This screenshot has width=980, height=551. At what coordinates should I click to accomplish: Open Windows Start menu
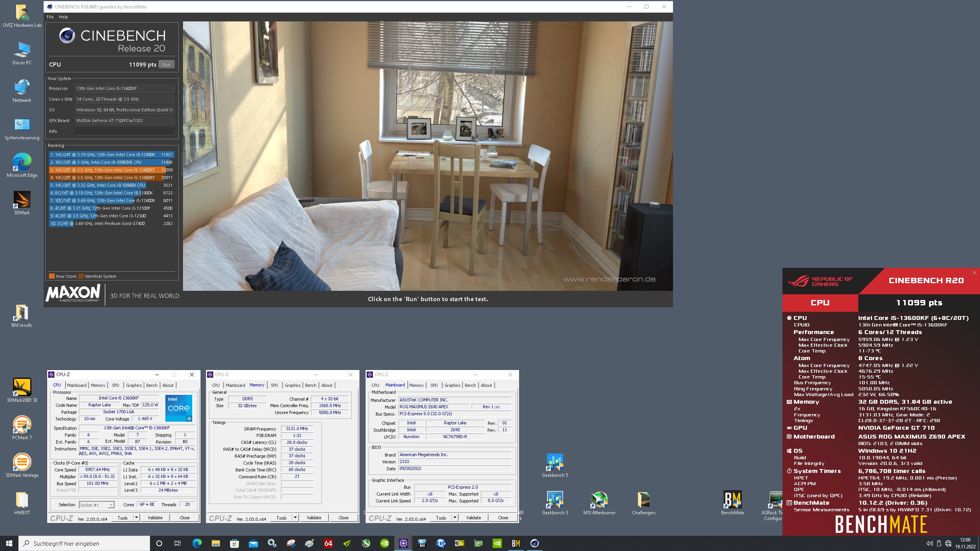(9, 543)
